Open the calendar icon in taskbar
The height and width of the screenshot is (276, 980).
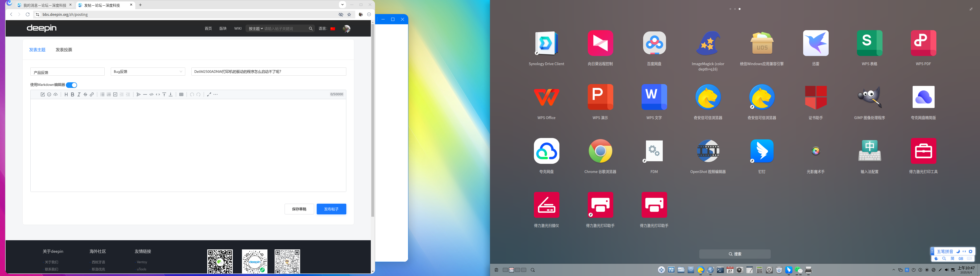[730, 270]
